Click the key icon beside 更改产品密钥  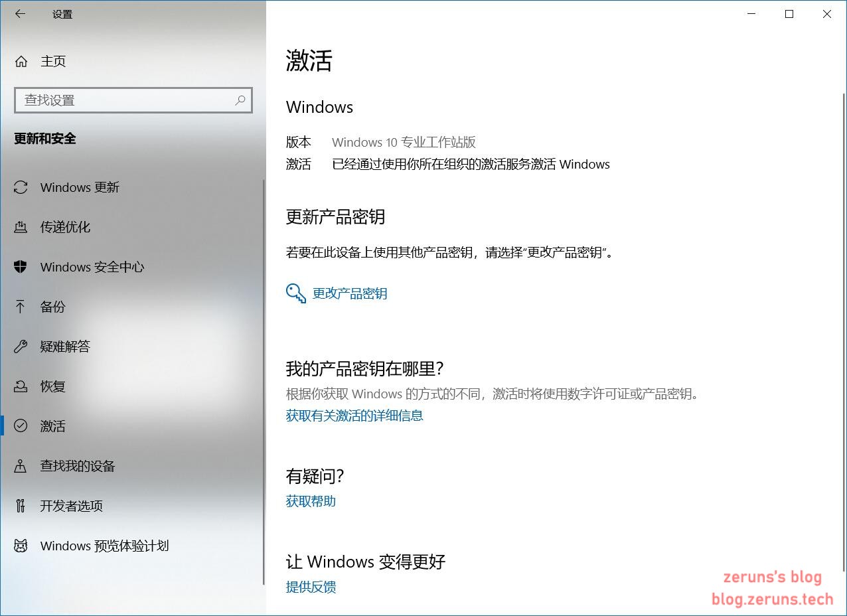tap(295, 293)
